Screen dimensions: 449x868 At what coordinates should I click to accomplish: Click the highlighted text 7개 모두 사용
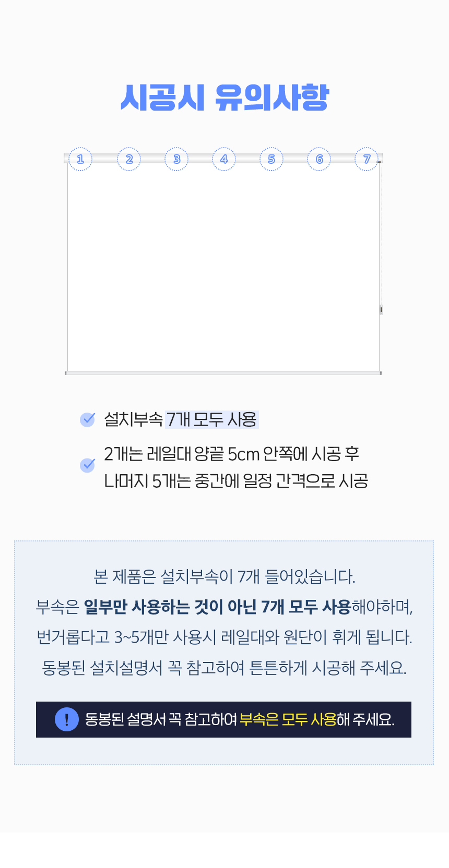point(211,419)
